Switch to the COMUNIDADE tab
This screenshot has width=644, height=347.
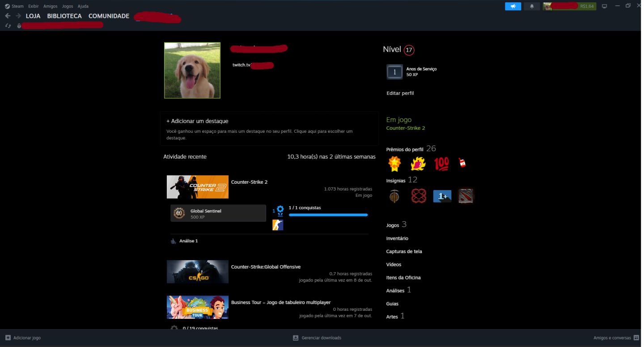pos(109,16)
